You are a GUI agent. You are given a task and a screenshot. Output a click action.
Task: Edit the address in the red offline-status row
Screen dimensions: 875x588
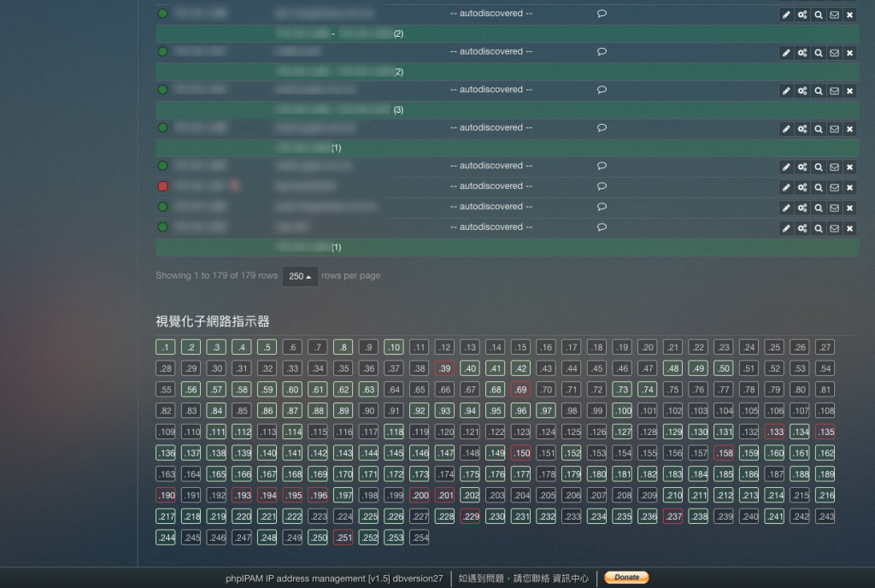tap(786, 187)
